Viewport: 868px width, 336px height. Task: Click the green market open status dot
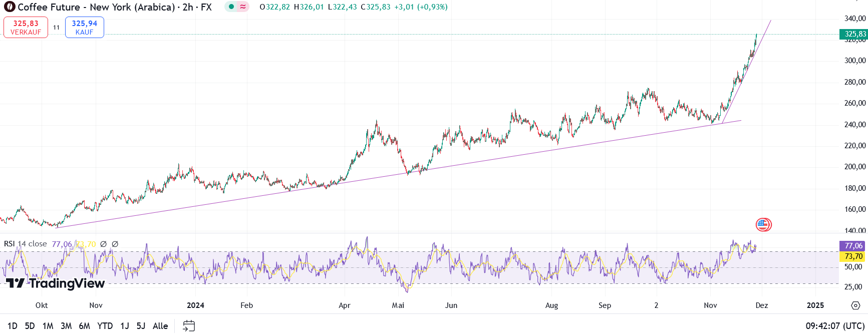(x=231, y=7)
